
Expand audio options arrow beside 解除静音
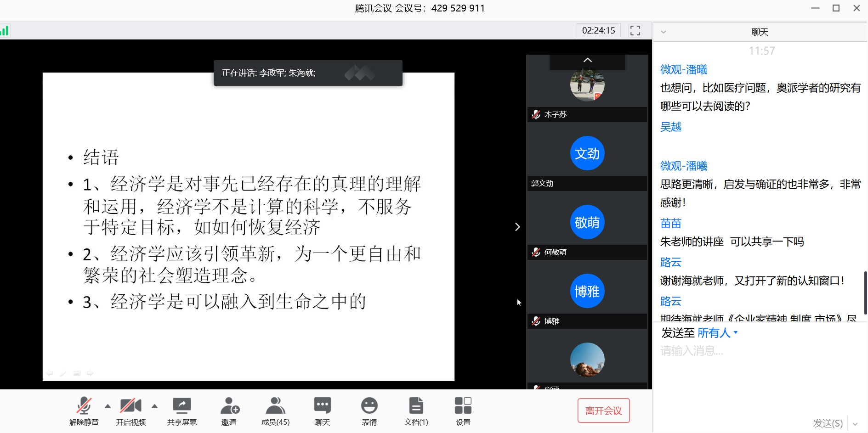pyautogui.click(x=108, y=406)
